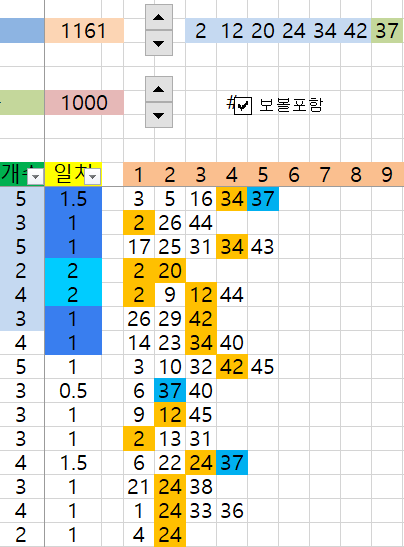Select the orange cell with number 20
Image resolution: width=404 pixels, height=547 pixels.
[x=170, y=271]
